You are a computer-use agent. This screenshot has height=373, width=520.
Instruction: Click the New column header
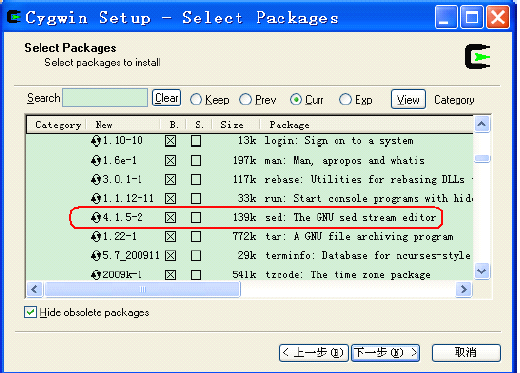[123, 125]
